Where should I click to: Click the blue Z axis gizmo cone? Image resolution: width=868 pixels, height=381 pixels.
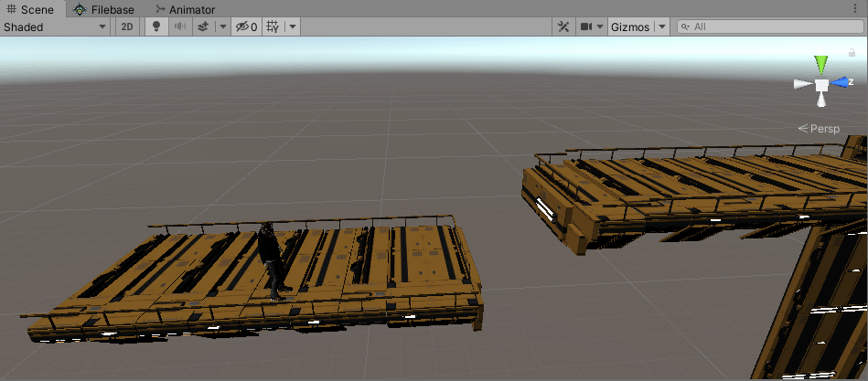point(840,82)
